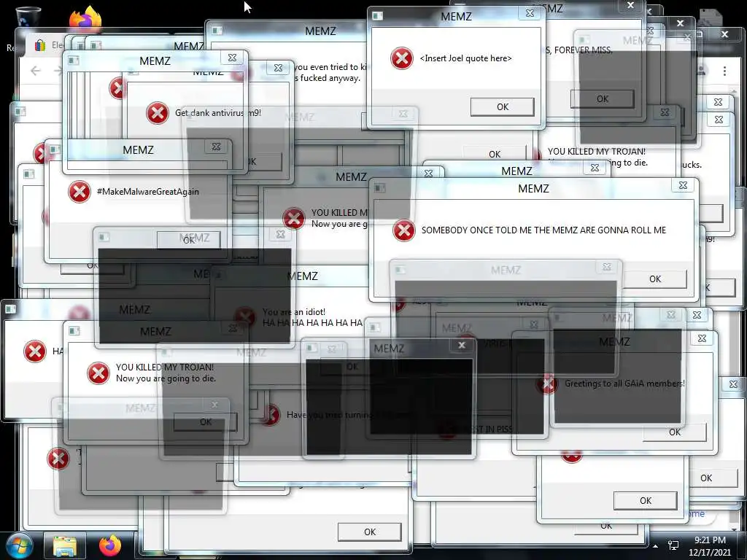Viewport: 747px width, 560px height.
Task: Click the Greetings to all GAiA members! text
Action: [x=624, y=384]
